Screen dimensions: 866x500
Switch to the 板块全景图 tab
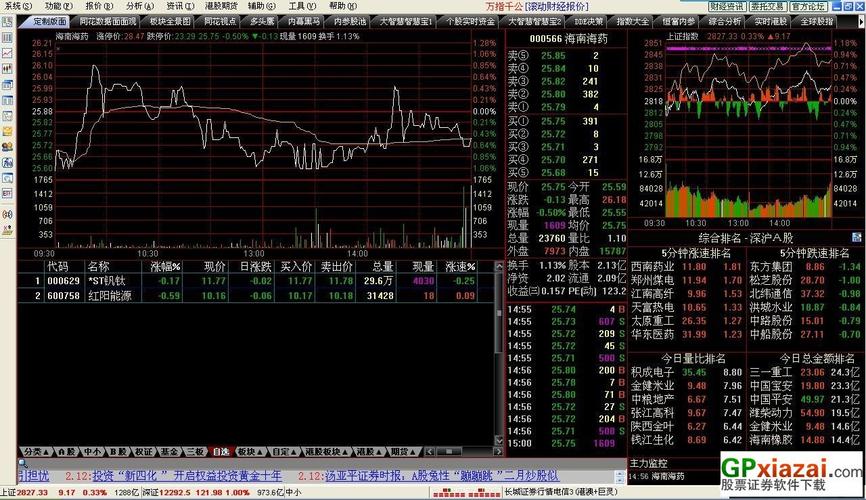[x=170, y=22]
